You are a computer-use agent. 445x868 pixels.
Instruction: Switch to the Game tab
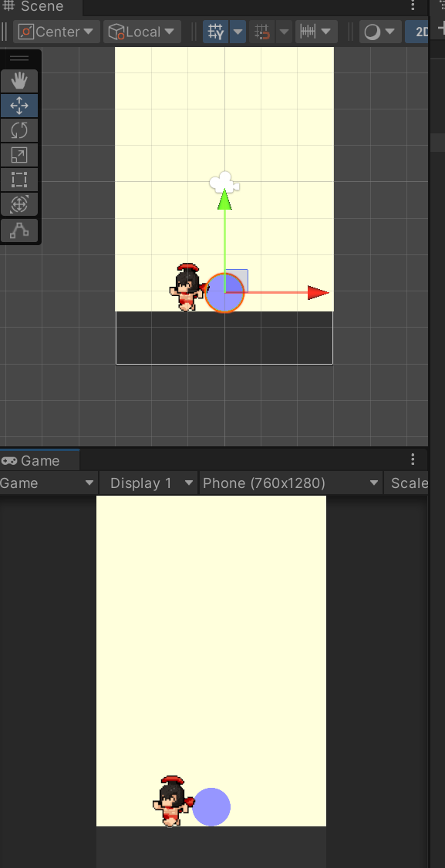point(39,460)
